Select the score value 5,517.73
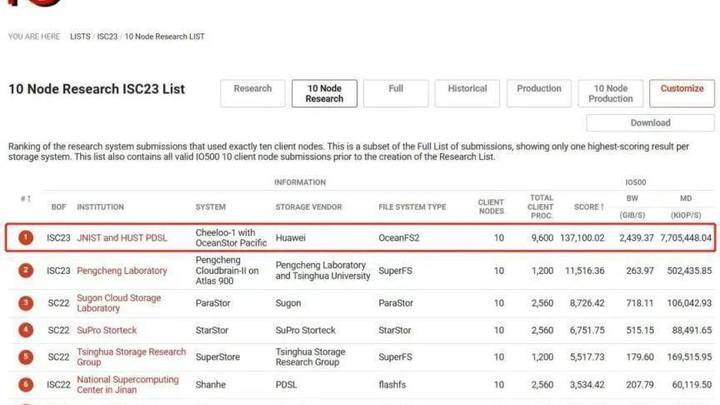The image size is (720, 405). click(x=587, y=357)
